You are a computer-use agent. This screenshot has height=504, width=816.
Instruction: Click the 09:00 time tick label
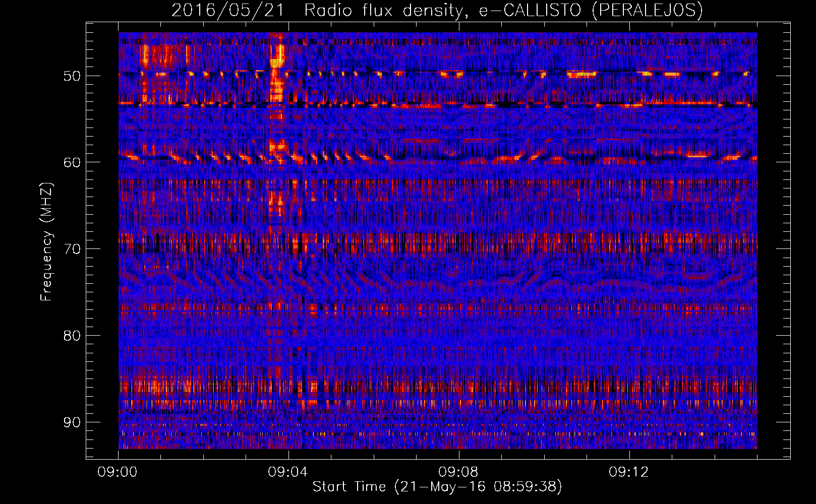point(118,472)
